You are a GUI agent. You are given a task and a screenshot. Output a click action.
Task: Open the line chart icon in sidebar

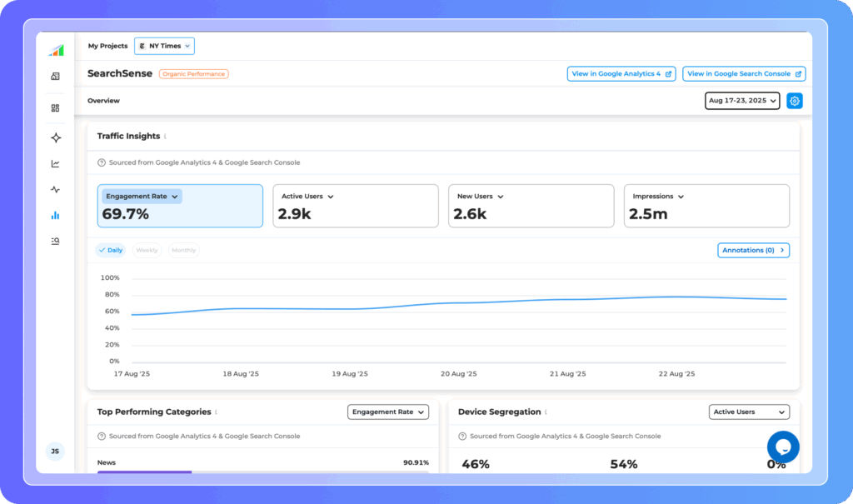pos(55,164)
